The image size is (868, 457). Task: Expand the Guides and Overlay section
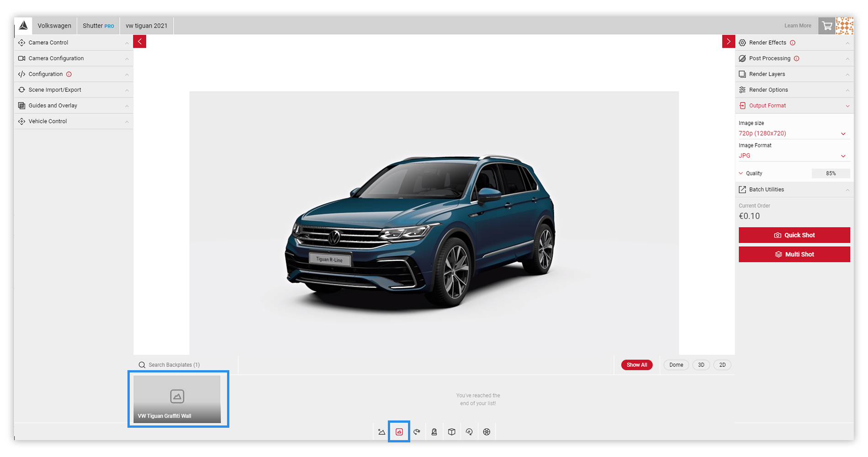point(74,106)
